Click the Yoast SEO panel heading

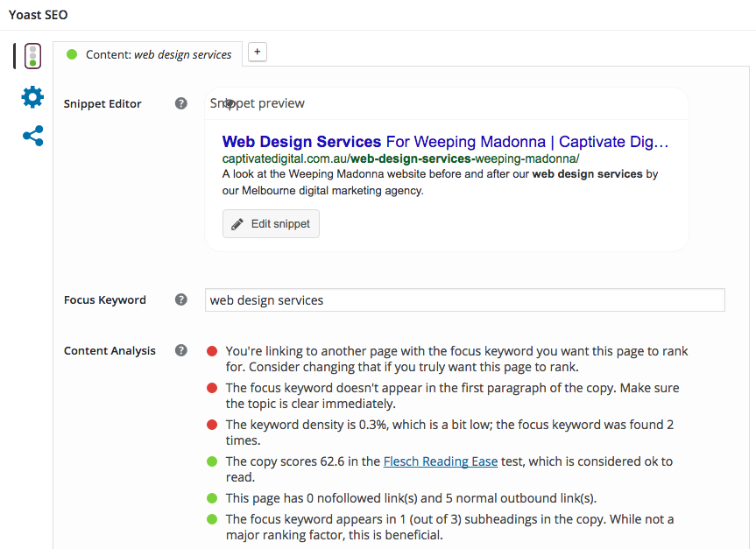[38, 15]
